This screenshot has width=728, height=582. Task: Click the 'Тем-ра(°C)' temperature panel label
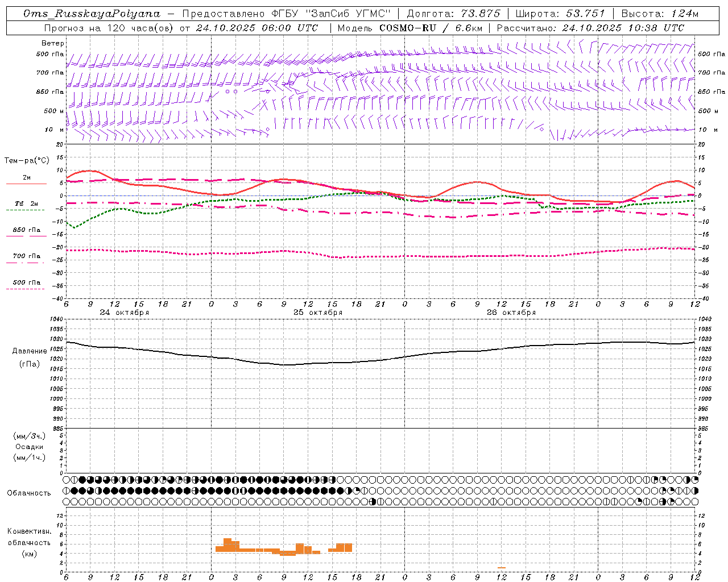27,161
